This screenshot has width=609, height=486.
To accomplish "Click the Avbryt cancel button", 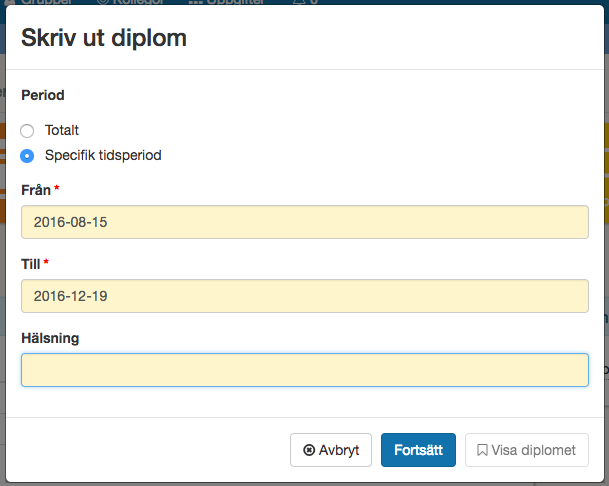I will [331, 450].
